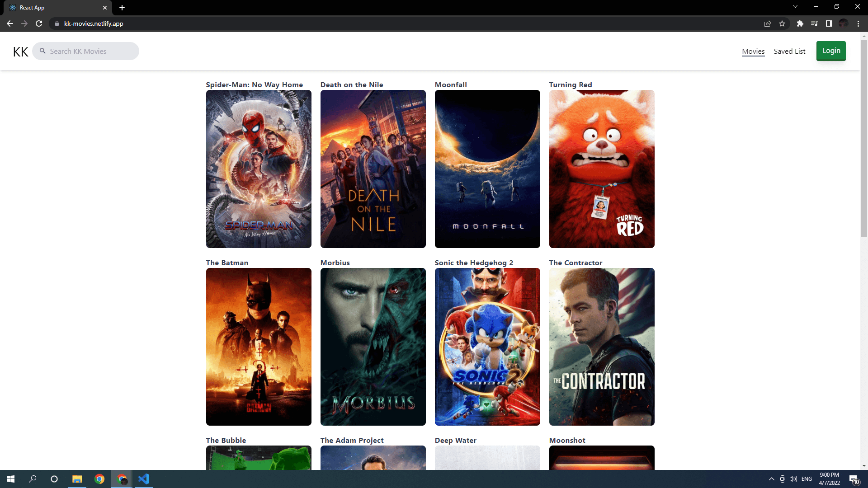868x488 pixels.
Task: Click the KK logo in the header
Action: pos(20,51)
